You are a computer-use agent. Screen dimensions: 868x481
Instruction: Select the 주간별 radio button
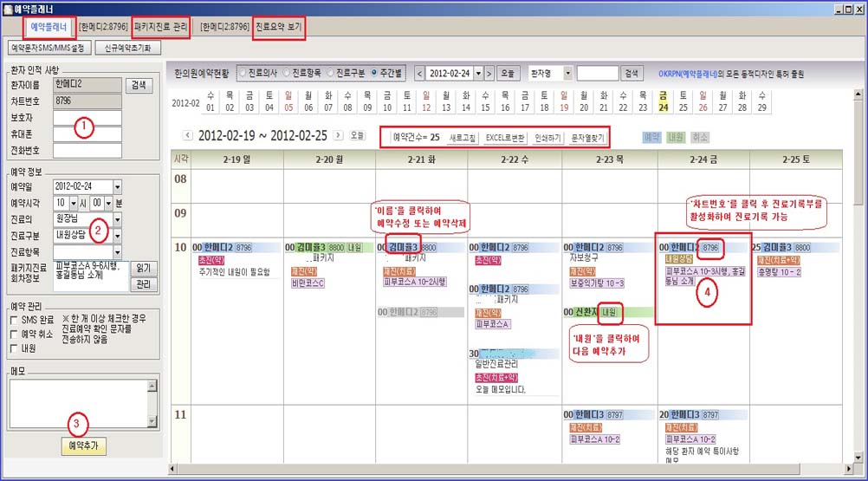(x=374, y=73)
